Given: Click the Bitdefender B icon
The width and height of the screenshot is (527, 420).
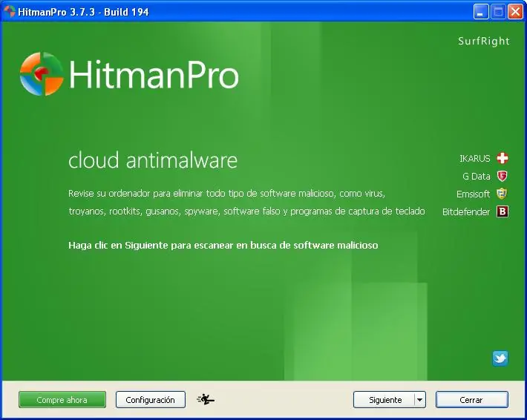Looking at the screenshot, I should (x=502, y=211).
